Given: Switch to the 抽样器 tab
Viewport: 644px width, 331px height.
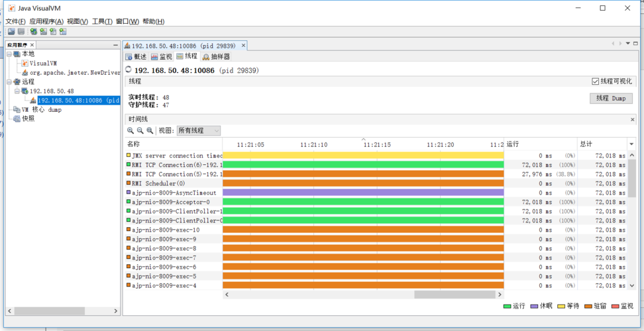Looking at the screenshot, I should [x=216, y=57].
